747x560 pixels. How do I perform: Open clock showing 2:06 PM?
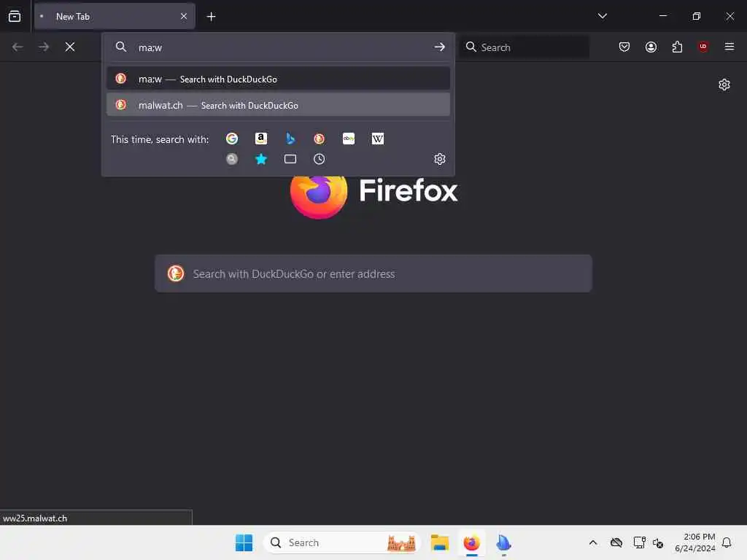point(695,542)
